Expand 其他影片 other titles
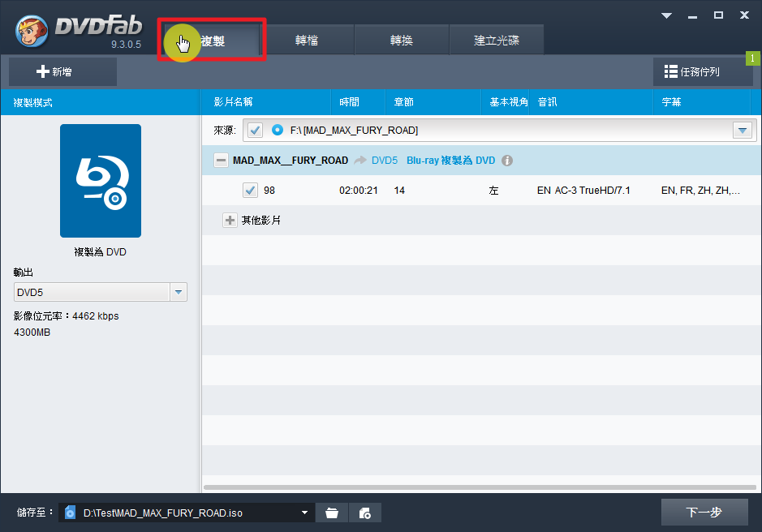 230,221
